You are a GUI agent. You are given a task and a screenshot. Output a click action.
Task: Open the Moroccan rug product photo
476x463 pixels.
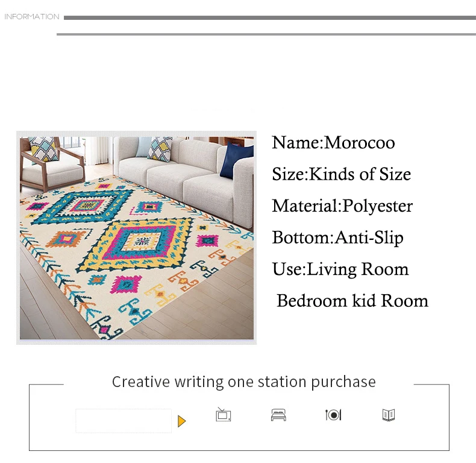pos(137,238)
